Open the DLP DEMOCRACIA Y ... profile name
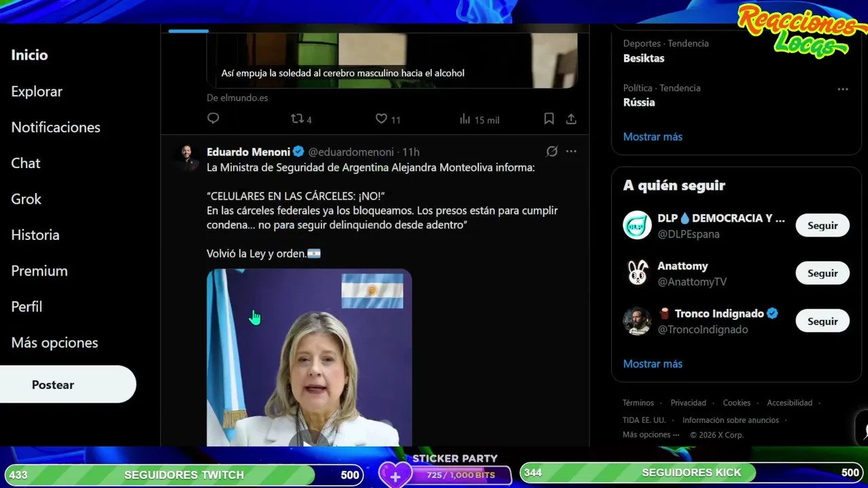Image resolution: width=868 pixels, height=488 pixels. coord(721,218)
